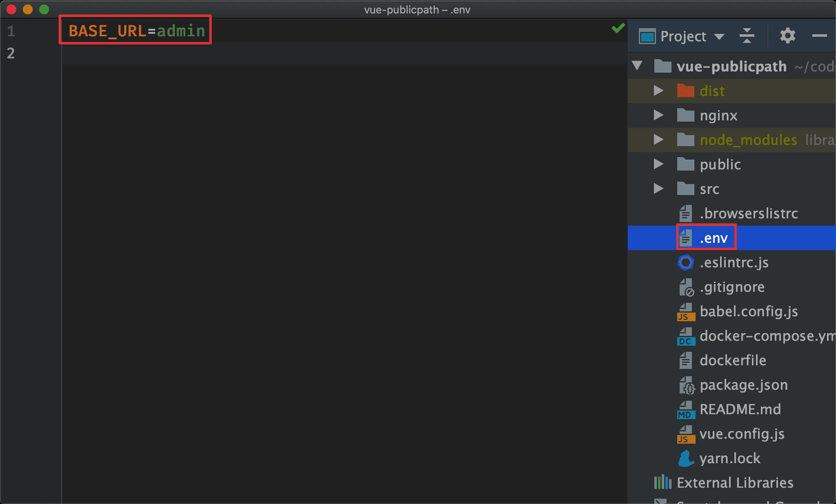Image resolution: width=836 pixels, height=504 pixels.
Task: Expand the src folder
Action: pyautogui.click(x=658, y=189)
